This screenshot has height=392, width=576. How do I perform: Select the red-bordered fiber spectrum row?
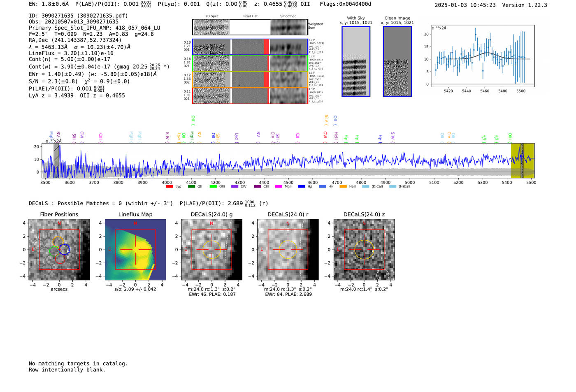click(x=250, y=95)
